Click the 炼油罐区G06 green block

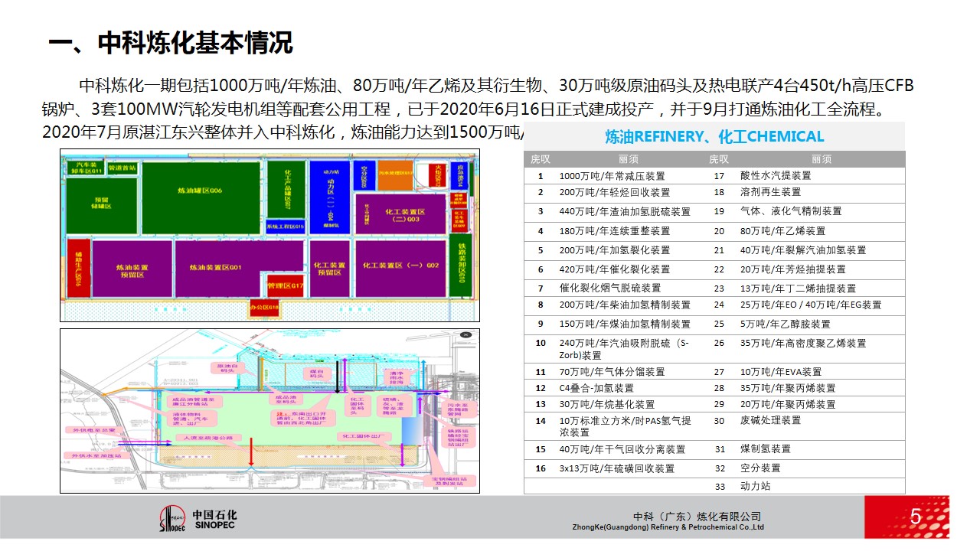pos(201,197)
